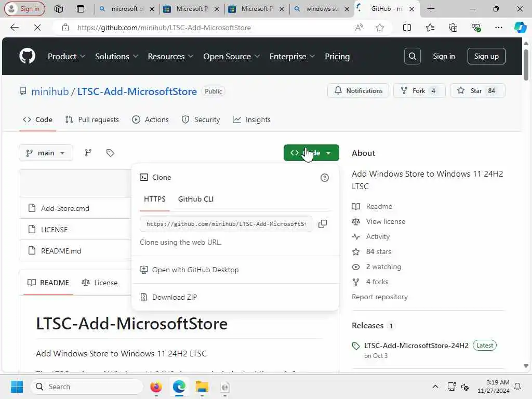Select the README tab
This screenshot has height=399, width=532.
tap(48, 283)
